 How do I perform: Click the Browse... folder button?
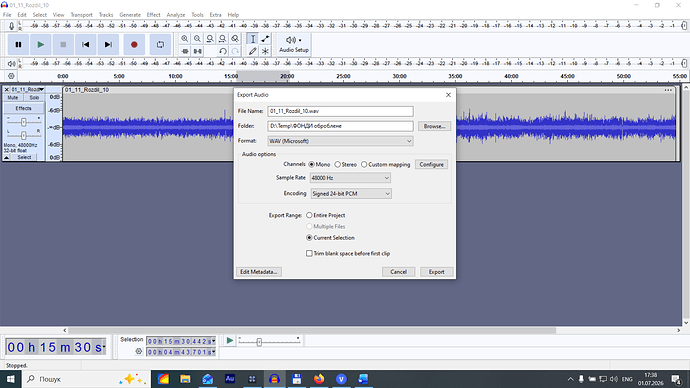434,126
